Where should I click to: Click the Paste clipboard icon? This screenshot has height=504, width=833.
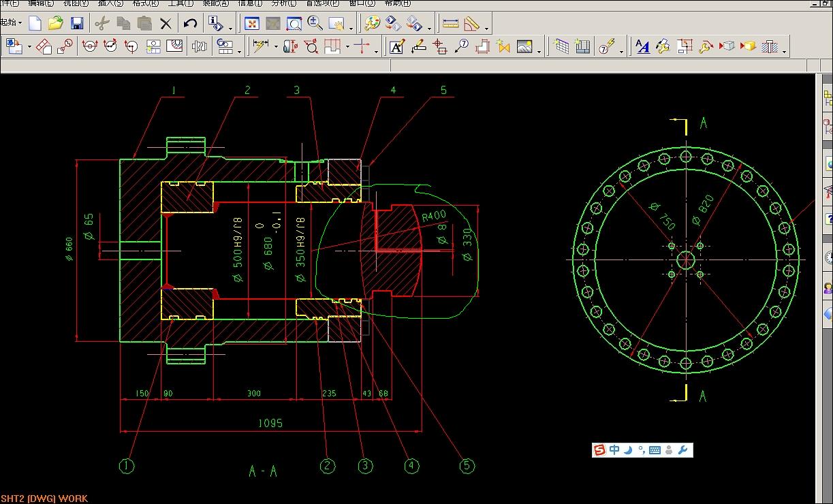[144, 23]
